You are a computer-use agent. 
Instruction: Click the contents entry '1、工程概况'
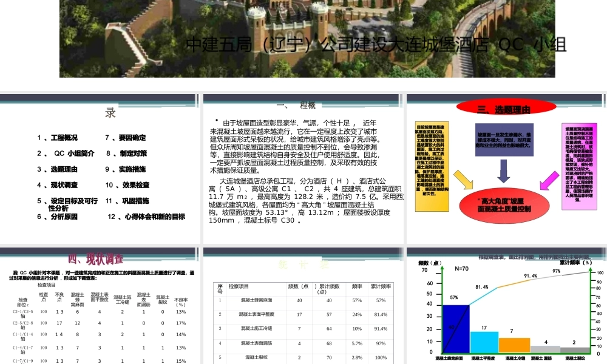click(57, 138)
